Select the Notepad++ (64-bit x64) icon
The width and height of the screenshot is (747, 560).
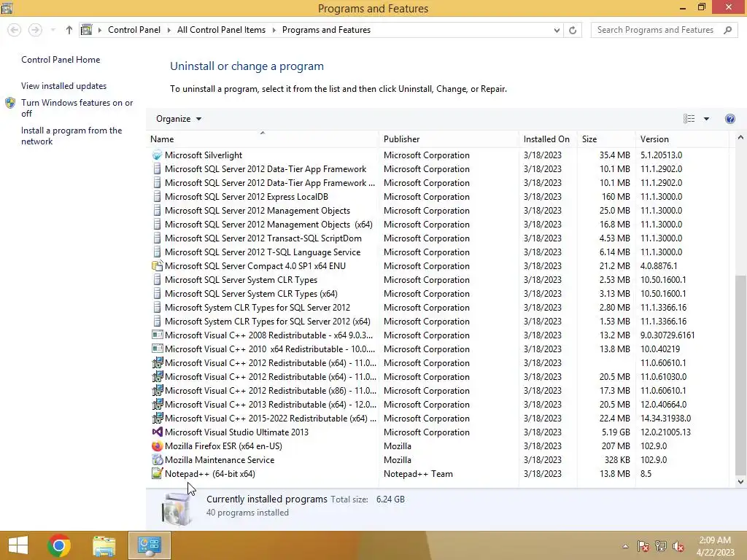coord(157,474)
